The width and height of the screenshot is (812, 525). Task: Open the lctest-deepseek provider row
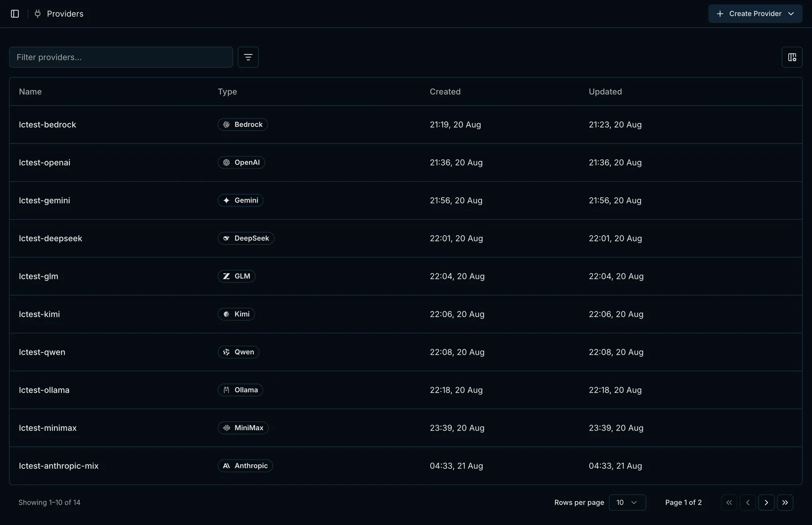click(x=405, y=238)
